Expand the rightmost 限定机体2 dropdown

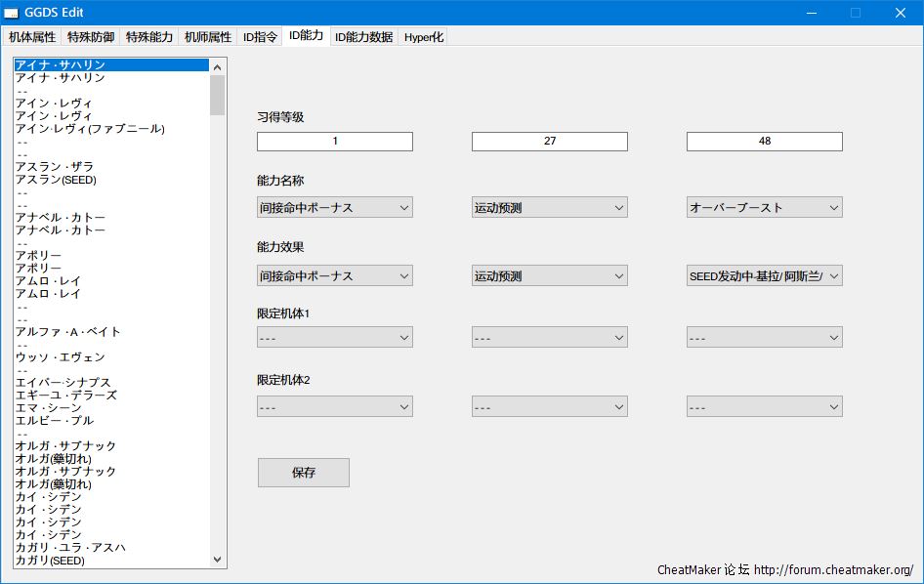[764, 407]
